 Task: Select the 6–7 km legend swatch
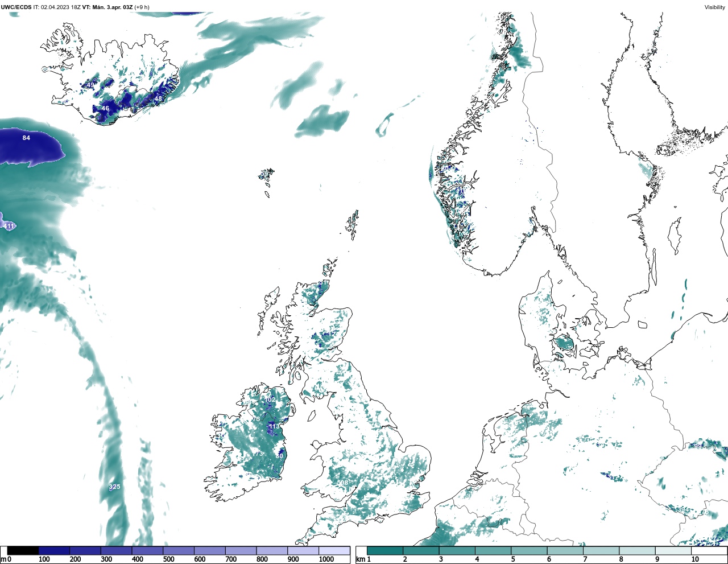tap(565, 550)
